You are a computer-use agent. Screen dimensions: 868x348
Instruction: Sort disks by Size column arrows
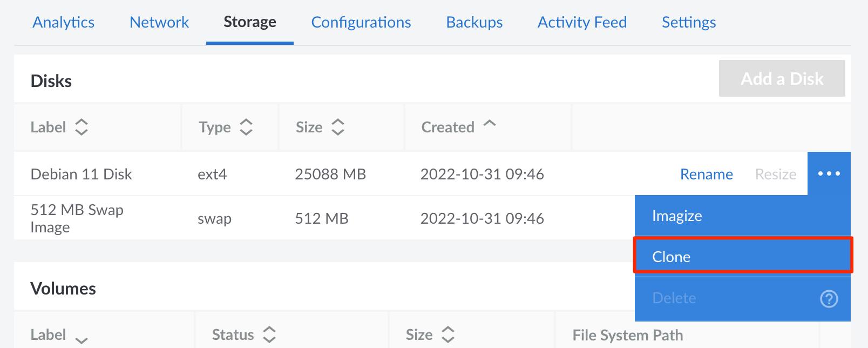pyautogui.click(x=338, y=127)
